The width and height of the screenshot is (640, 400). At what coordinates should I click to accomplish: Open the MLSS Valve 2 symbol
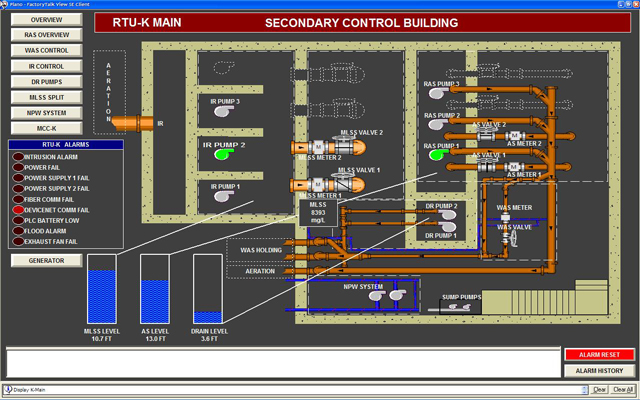345,147
